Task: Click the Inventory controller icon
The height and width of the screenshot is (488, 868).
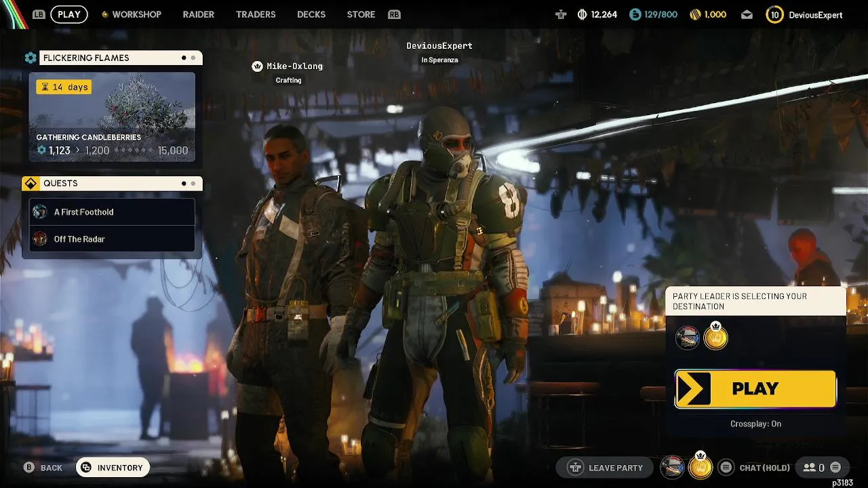Action: (86, 468)
